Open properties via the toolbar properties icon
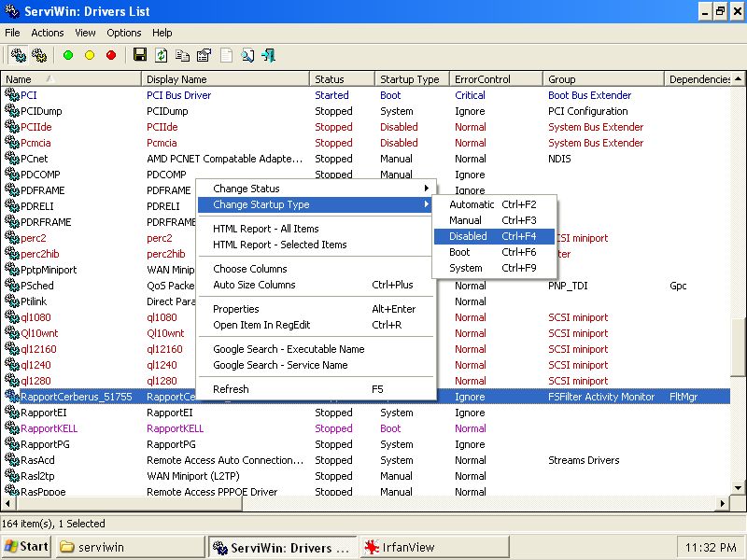 coord(204,55)
